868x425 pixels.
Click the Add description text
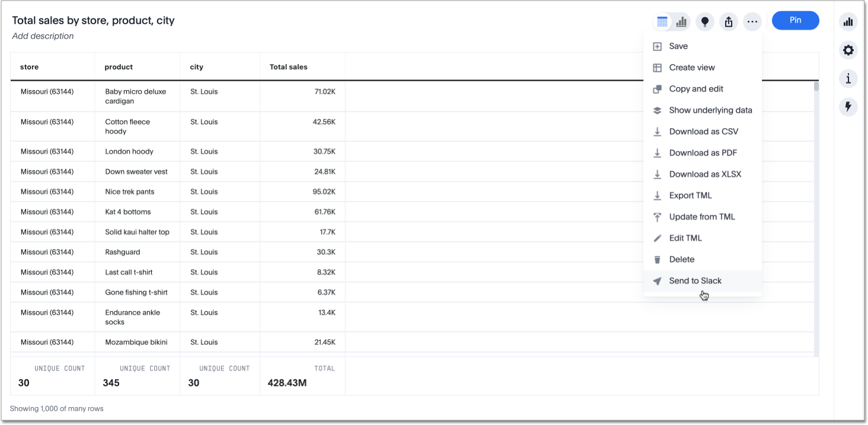point(43,36)
